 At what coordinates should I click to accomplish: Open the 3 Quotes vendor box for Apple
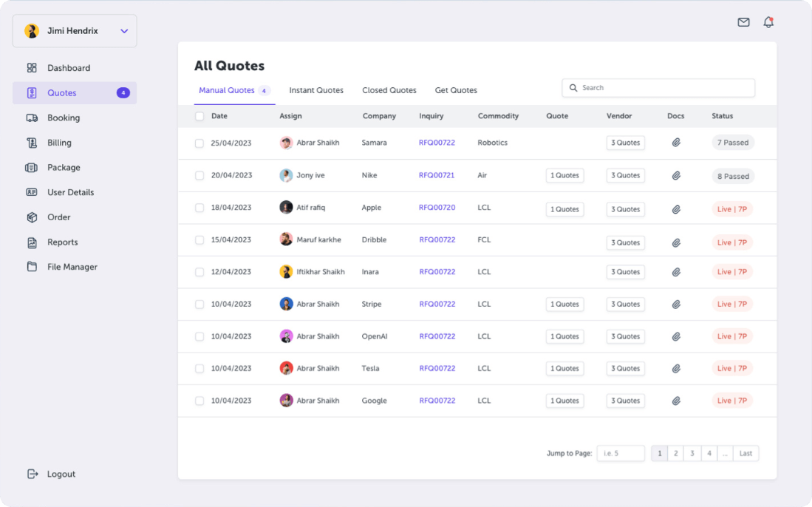coord(625,209)
